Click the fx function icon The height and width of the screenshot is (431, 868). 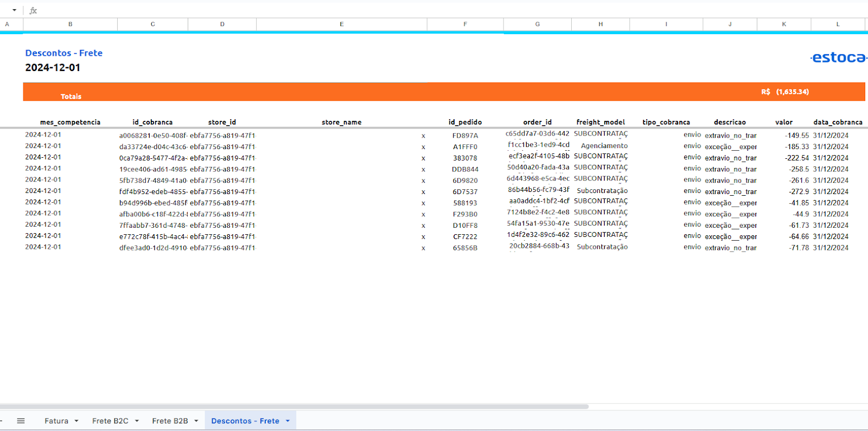click(33, 10)
